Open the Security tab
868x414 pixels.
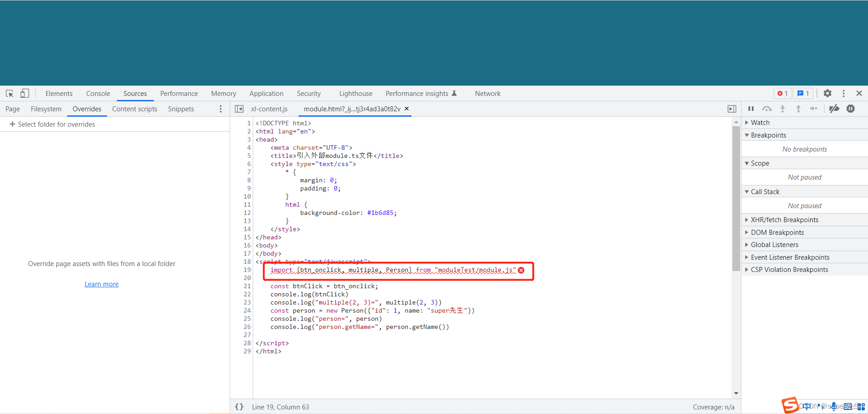(309, 93)
